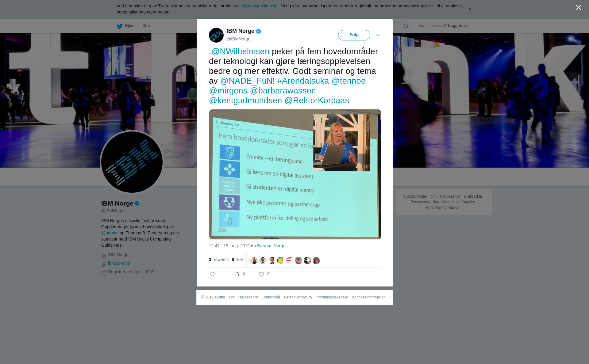
Task: Open the Logg inn dropdown
Action: 458,26
